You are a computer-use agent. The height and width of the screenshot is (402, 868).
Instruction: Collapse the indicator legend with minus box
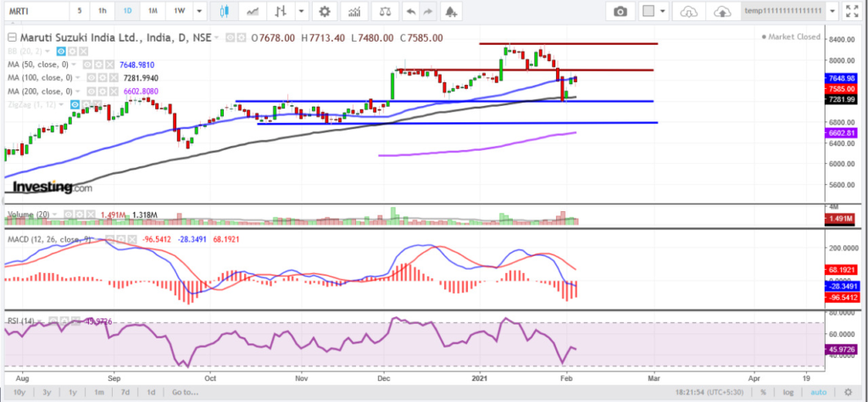coord(12,37)
